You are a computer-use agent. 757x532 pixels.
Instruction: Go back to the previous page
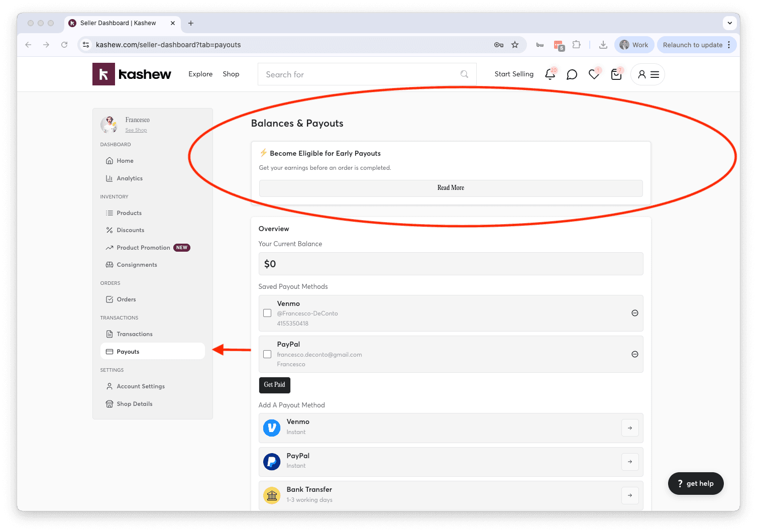click(28, 45)
